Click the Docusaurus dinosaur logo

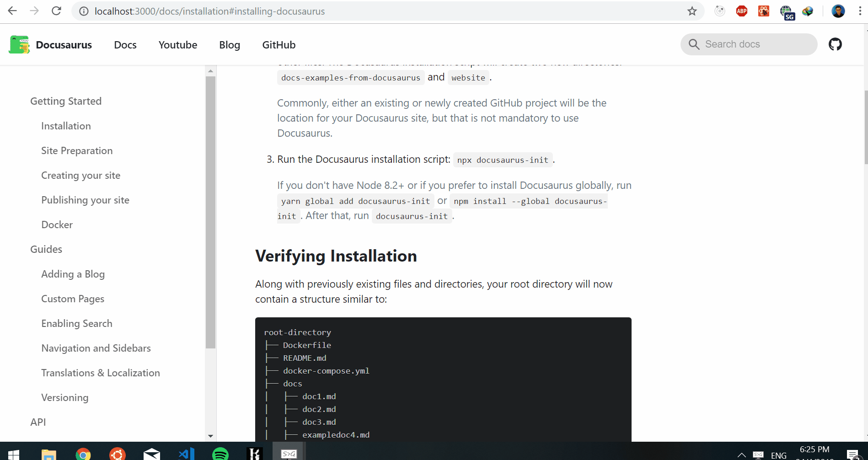(x=19, y=44)
